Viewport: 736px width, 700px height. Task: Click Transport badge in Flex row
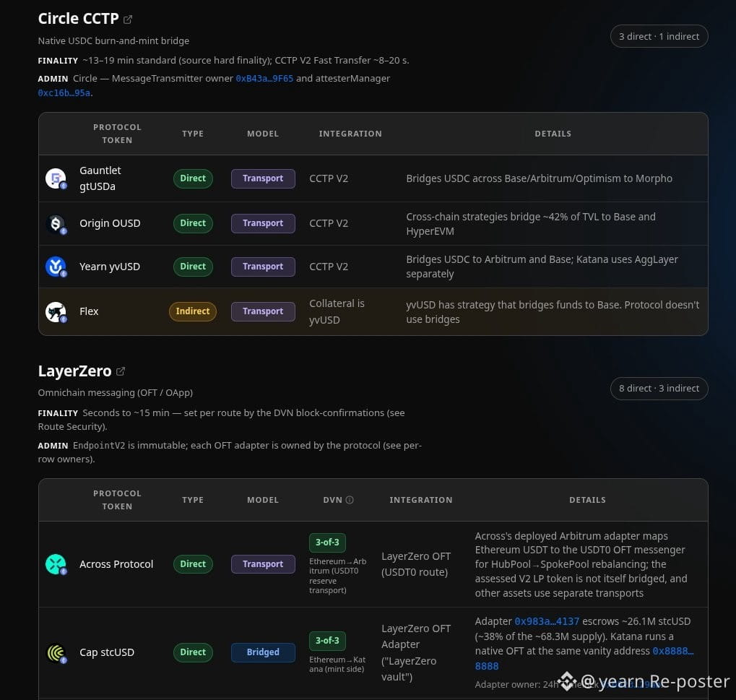pos(263,312)
